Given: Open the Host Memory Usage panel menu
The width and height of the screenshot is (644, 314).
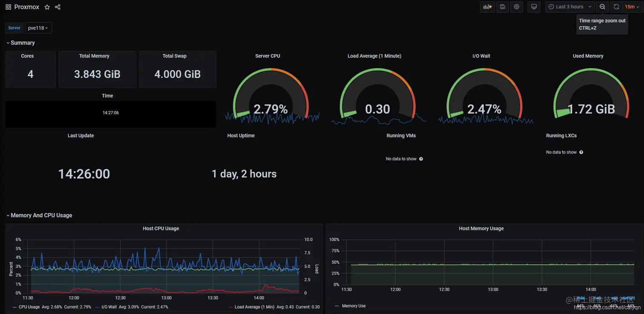Looking at the screenshot, I should tap(481, 228).
